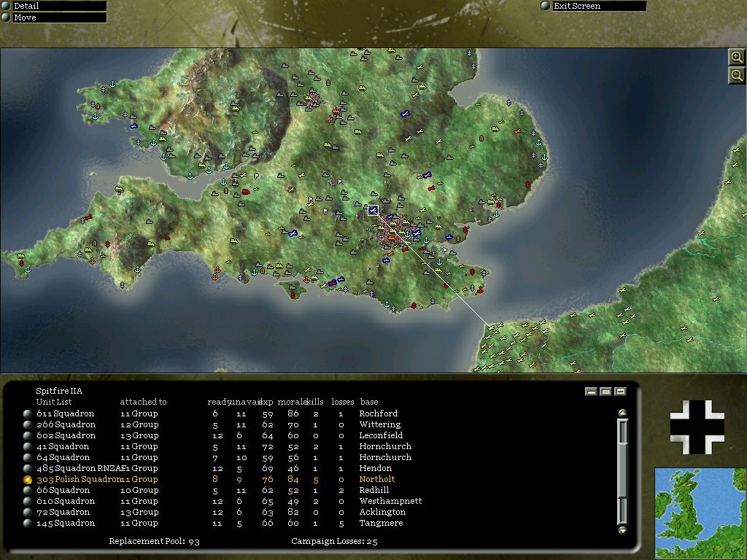Click 'Westhampnett' base name

point(391,501)
